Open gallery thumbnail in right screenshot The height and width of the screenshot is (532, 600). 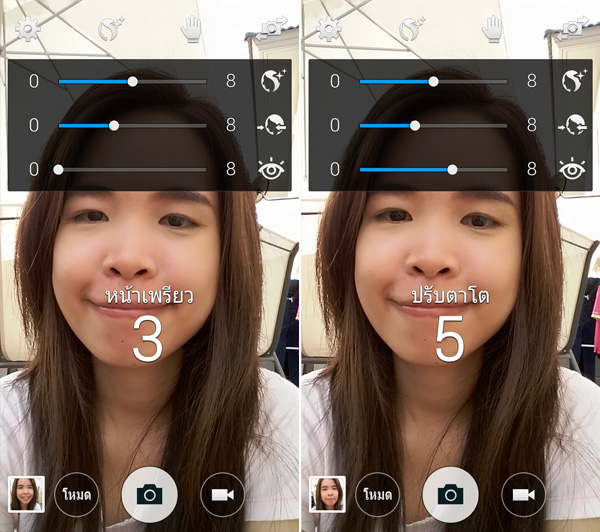[327, 494]
